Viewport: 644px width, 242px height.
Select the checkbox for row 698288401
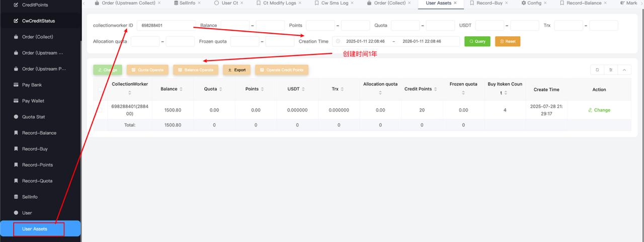click(x=100, y=110)
